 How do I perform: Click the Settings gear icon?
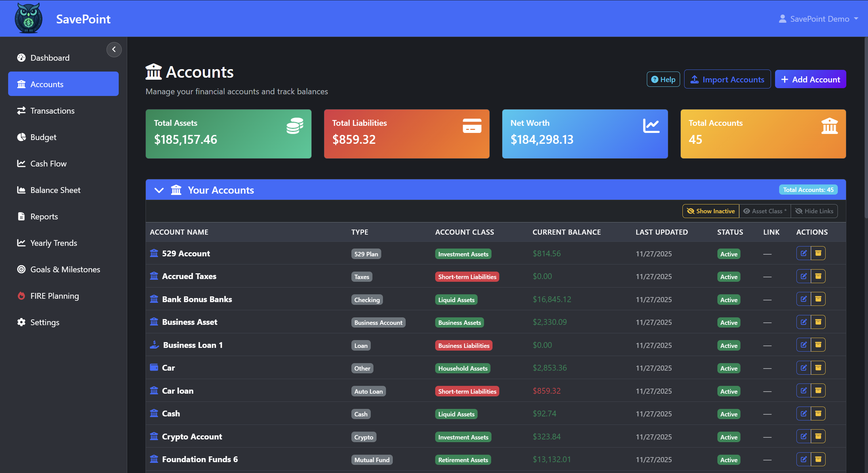click(x=21, y=322)
